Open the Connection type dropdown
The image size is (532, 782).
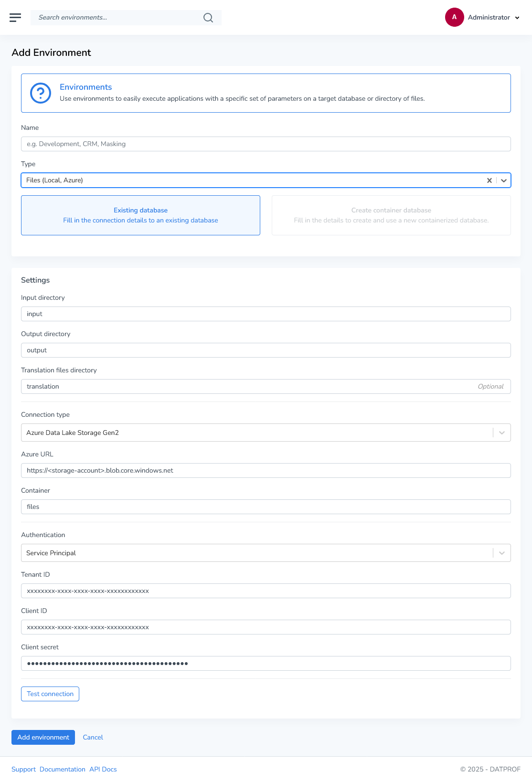pyautogui.click(x=266, y=433)
